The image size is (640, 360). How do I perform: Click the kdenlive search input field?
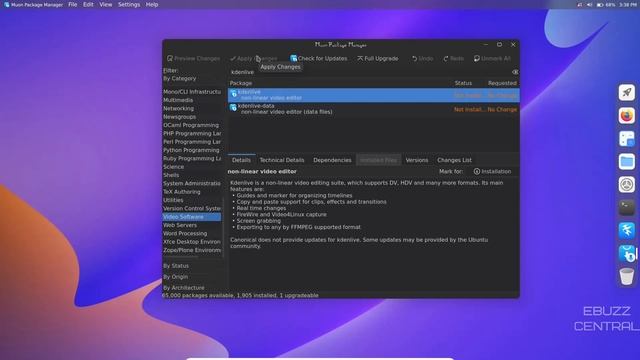point(369,72)
